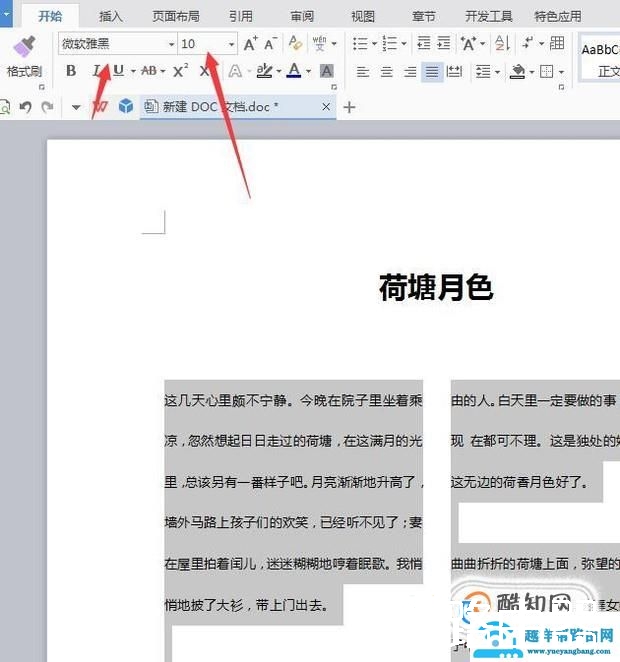Apply the outlined A text effect
Screen dimensions: 620x662
tap(235, 71)
